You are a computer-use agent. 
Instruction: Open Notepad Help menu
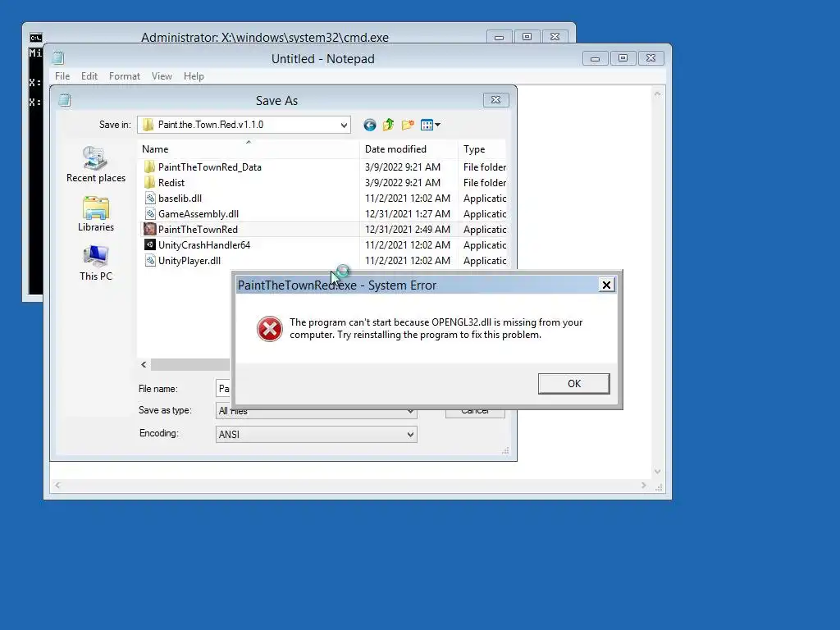pos(194,76)
